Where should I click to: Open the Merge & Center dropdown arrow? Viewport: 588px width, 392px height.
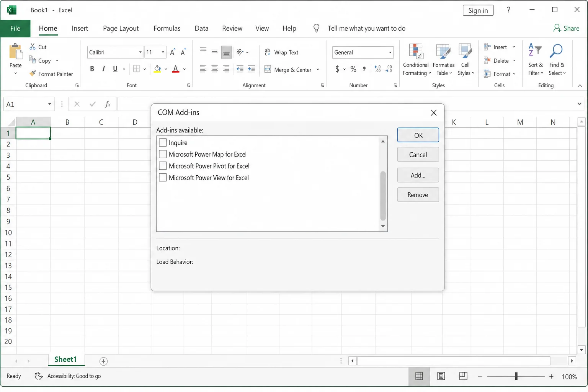pos(318,70)
